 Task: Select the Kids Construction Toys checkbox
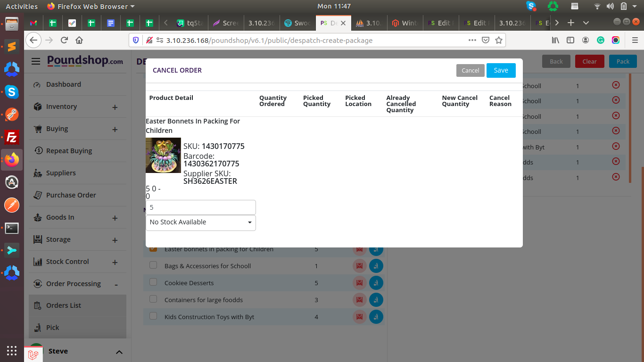click(x=153, y=316)
